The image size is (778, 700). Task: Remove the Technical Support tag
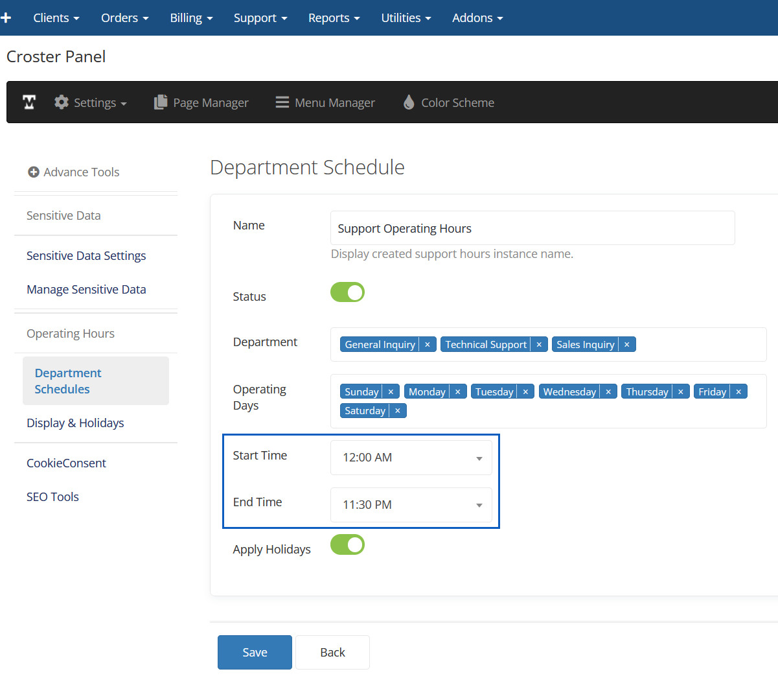539,345
